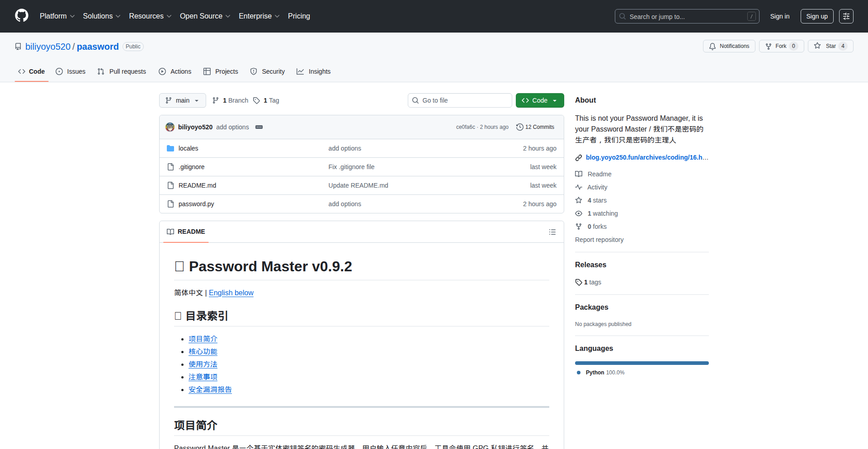Screen dimensions: 868x449
Task: Open the 12 Commits history
Action: pos(535,127)
